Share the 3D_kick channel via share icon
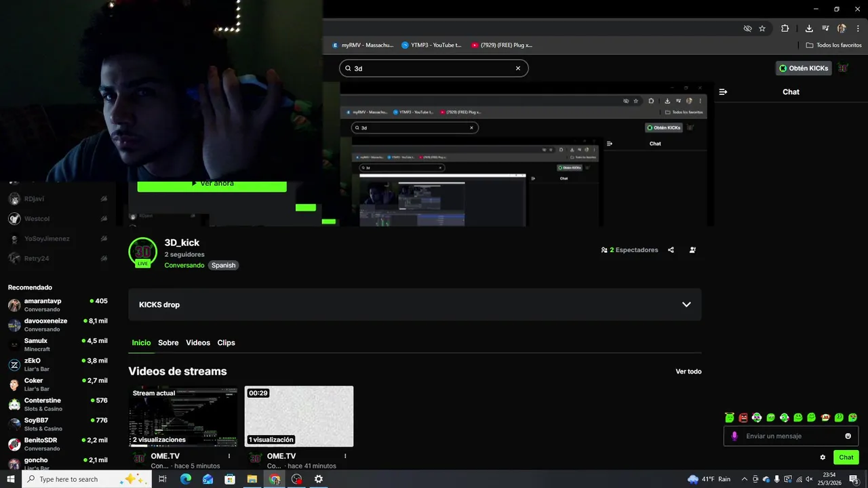 pyautogui.click(x=671, y=250)
